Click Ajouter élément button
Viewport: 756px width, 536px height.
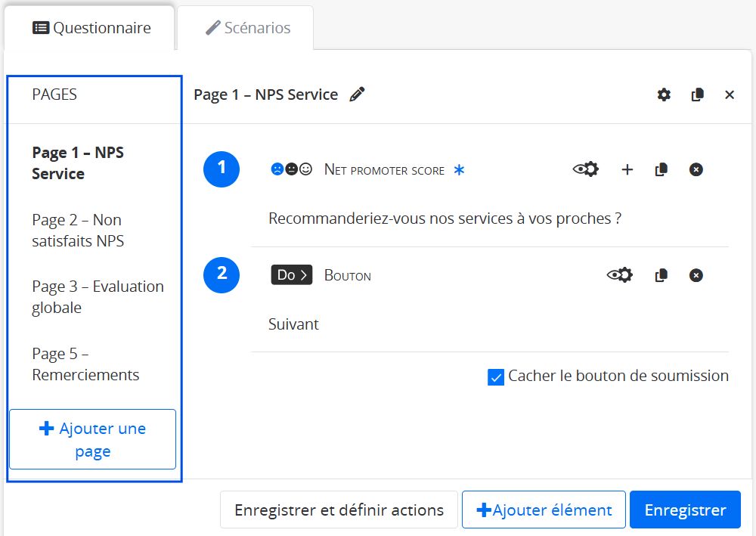point(544,510)
